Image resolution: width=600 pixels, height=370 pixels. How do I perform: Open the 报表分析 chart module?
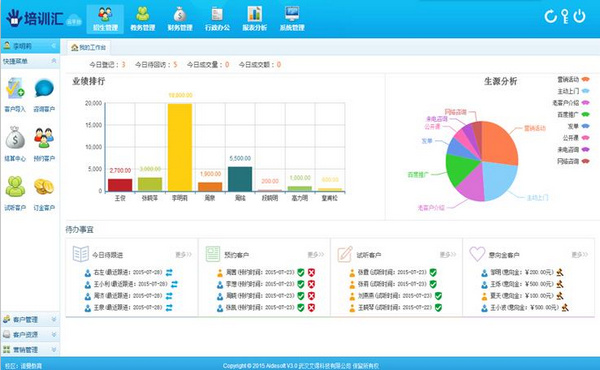tap(254, 19)
